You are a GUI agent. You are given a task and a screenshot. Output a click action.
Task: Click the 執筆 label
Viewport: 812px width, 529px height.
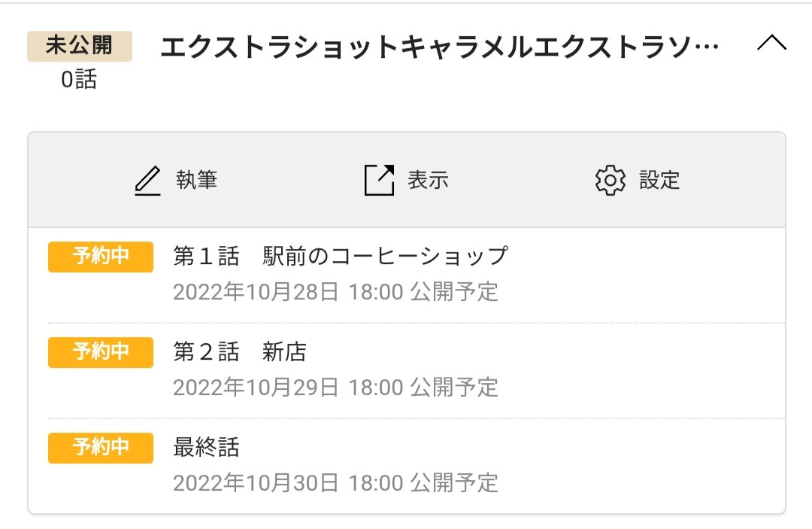pyautogui.click(x=197, y=181)
